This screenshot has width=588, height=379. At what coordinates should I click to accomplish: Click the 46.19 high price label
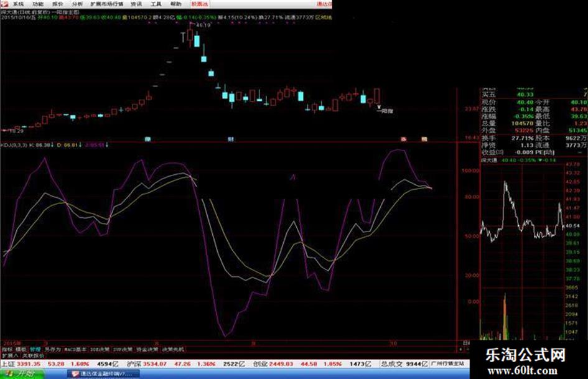point(203,25)
